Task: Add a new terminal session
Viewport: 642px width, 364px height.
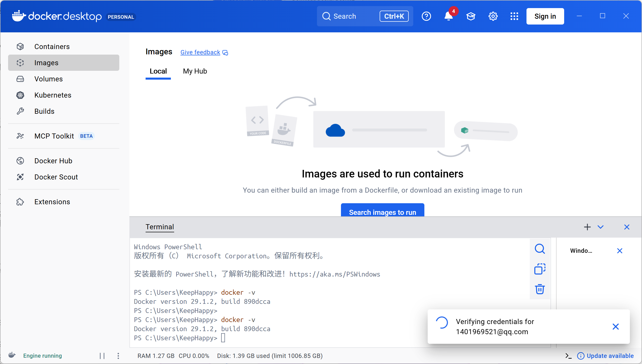Action: (x=587, y=227)
